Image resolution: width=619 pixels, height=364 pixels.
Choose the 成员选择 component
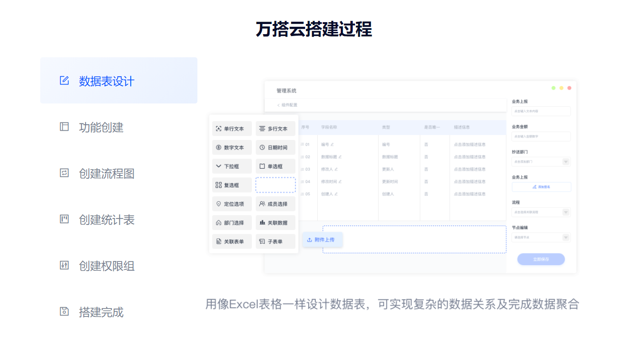(276, 204)
